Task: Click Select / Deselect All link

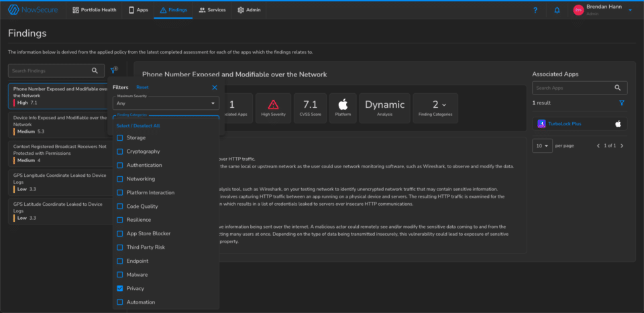Action: click(x=138, y=125)
